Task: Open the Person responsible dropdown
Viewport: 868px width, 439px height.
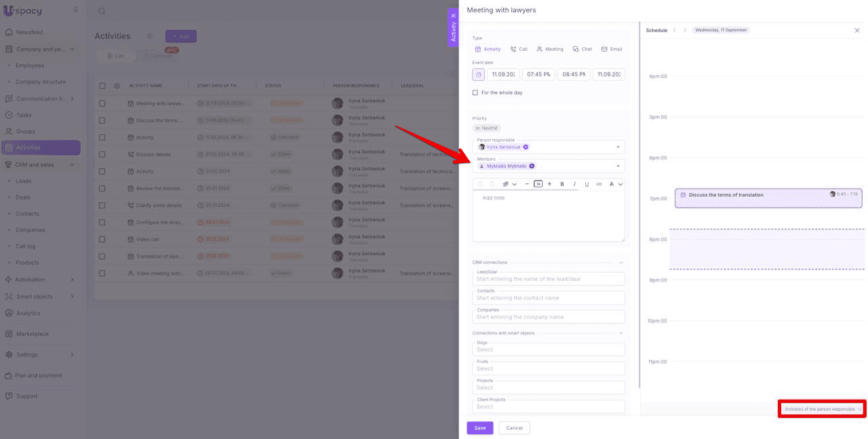Action: (618, 147)
